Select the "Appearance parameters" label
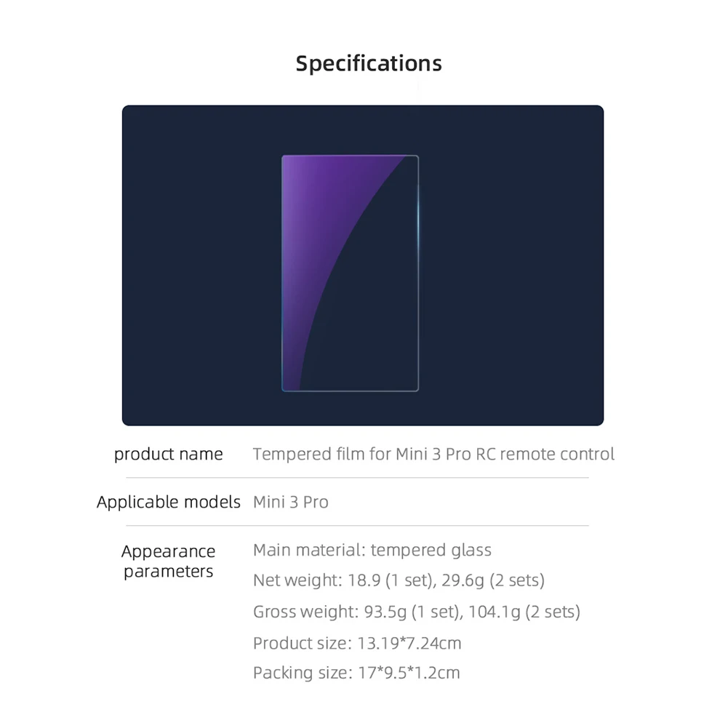Viewport: 728px width, 728px height. pos(169,561)
